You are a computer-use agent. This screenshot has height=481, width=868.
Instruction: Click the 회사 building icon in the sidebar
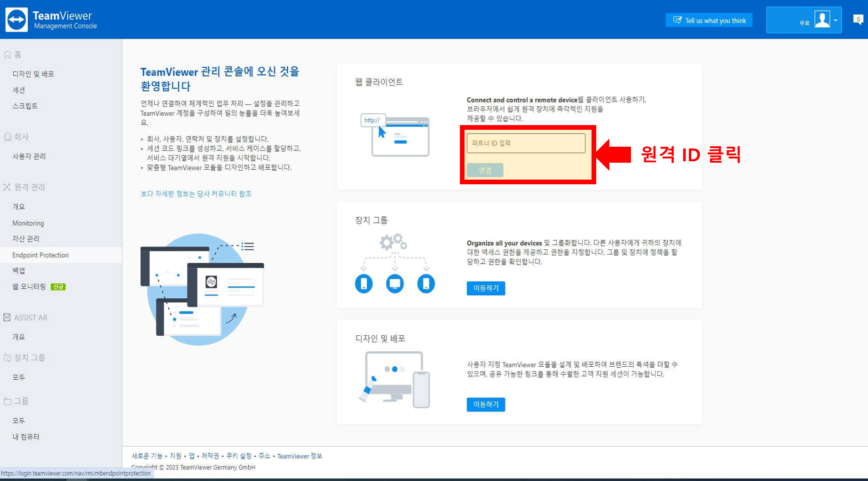[8, 137]
